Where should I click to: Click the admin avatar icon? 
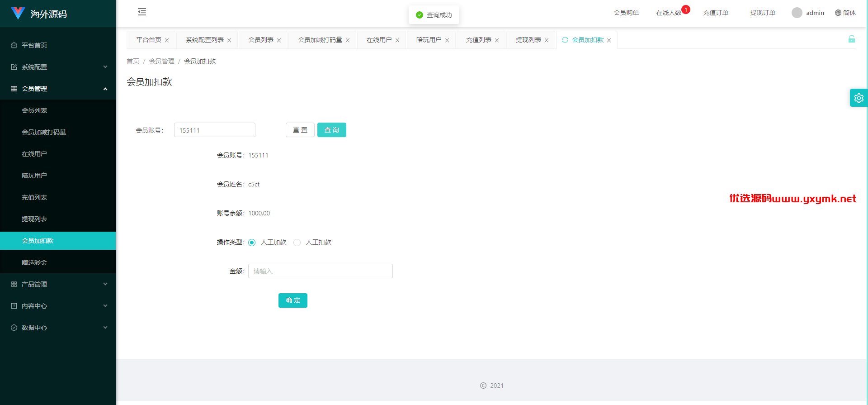click(797, 13)
